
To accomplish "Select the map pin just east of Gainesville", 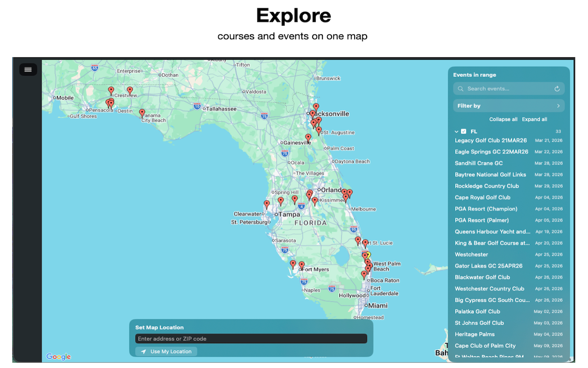I will pyautogui.click(x=308, y=138).
